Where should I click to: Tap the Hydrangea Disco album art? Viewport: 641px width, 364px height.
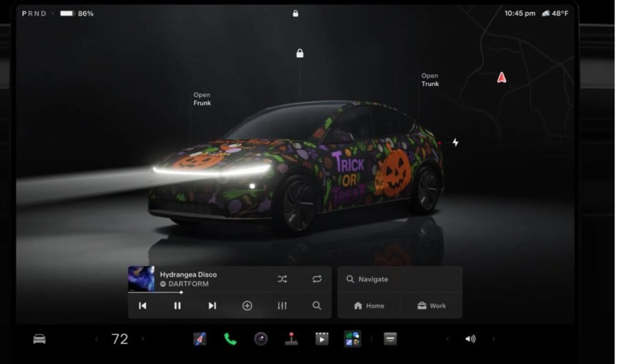tap(141, 279)
